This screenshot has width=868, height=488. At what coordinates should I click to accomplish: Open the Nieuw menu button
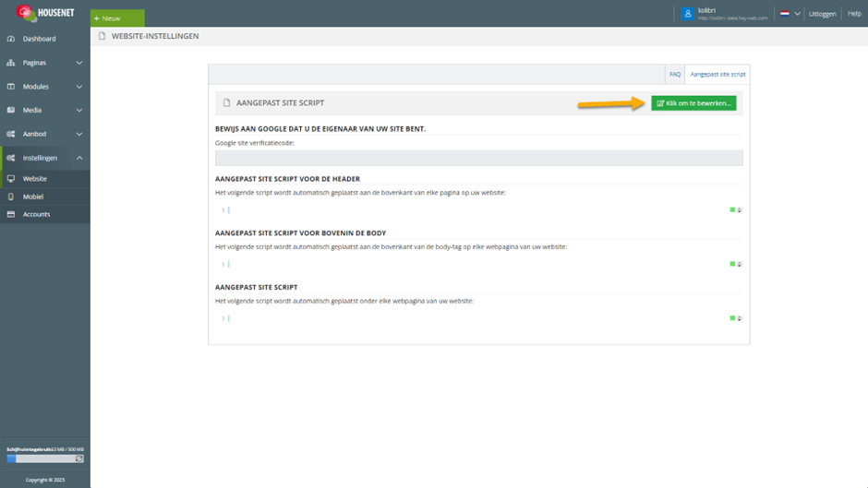117,18
